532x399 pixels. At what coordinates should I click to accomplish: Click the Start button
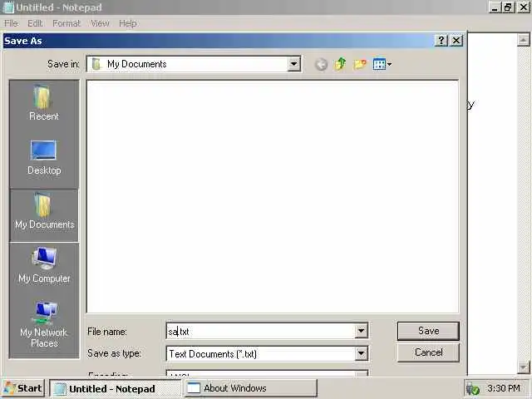coord(23,388)
